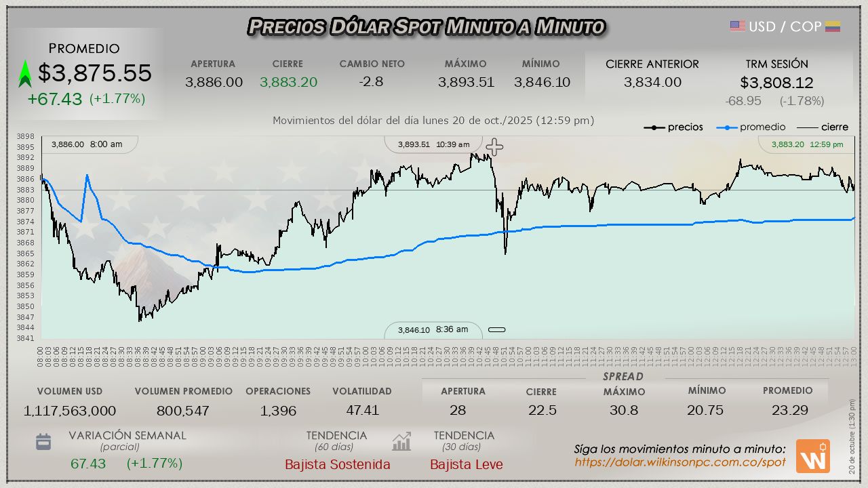The image size is (868, 488).
Task: Click the TRM Sesión $3,808.12 value
Action: (776, 83)
